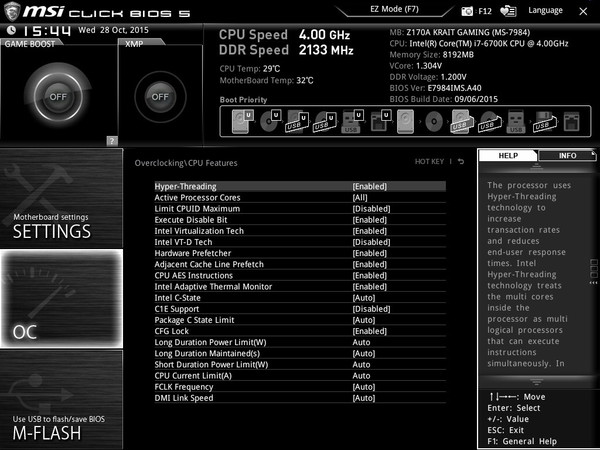Viewport: 600px width, 450px height.
Task: Open the M-FLASH section
Action: pyautogui.click(x=61, y=399)
